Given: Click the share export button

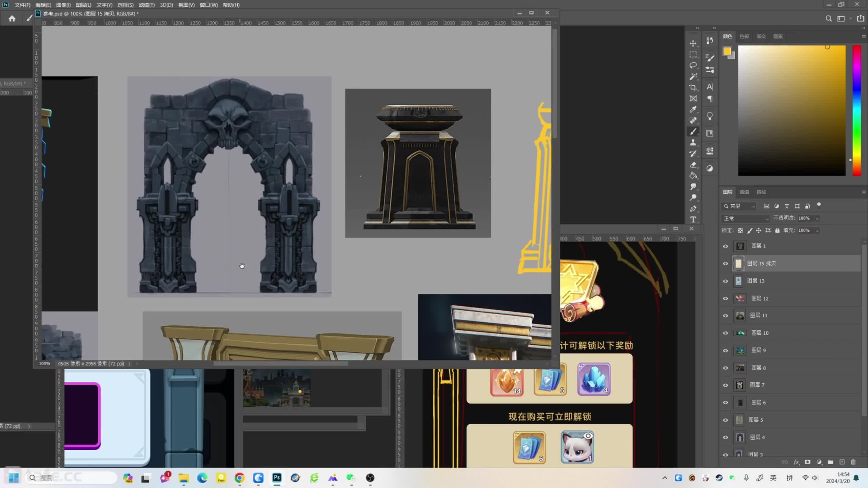Looking at the screenshot, I should 861,18.
